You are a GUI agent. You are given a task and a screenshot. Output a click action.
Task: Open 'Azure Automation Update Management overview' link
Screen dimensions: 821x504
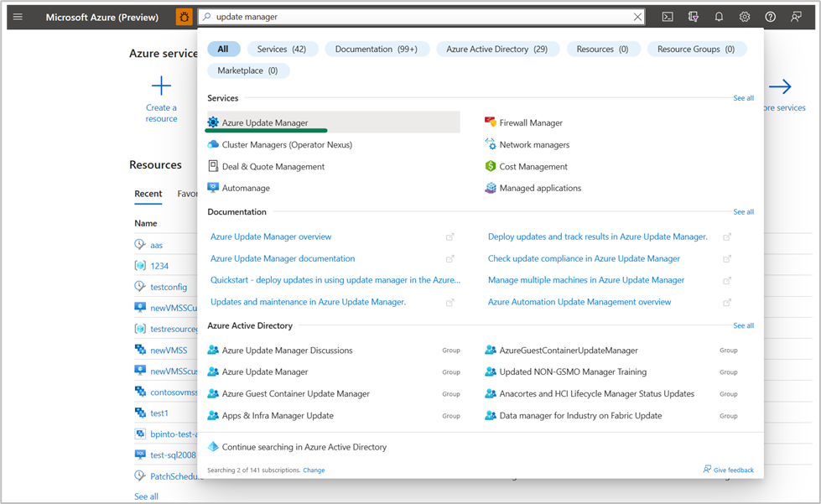point(579,302)
